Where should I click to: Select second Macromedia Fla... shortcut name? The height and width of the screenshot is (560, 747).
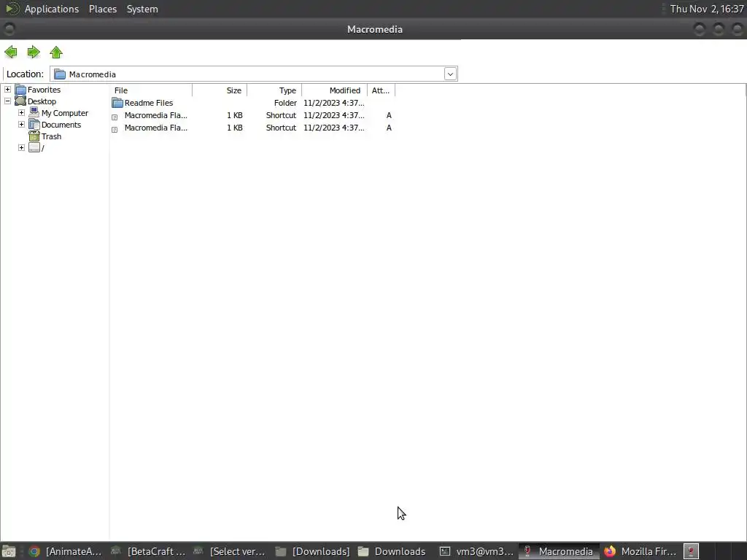click(x=156, y=128)
